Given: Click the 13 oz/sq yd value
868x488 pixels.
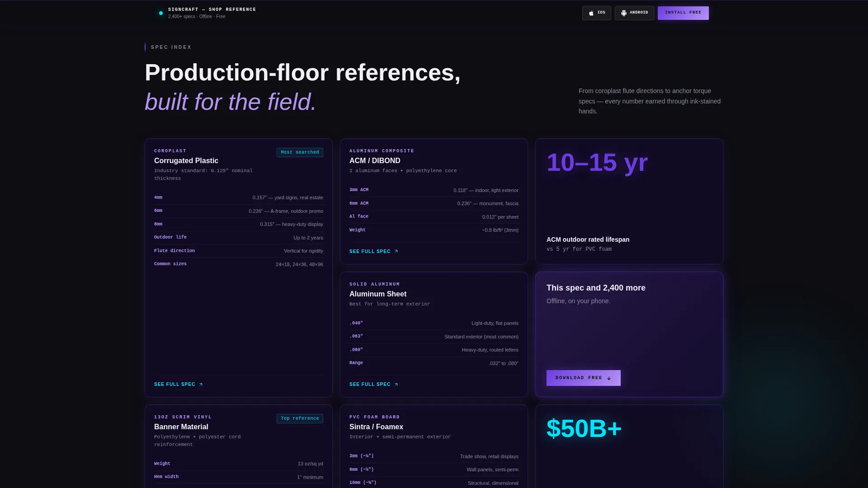Looking at the screenshot, I should (311, 464).
